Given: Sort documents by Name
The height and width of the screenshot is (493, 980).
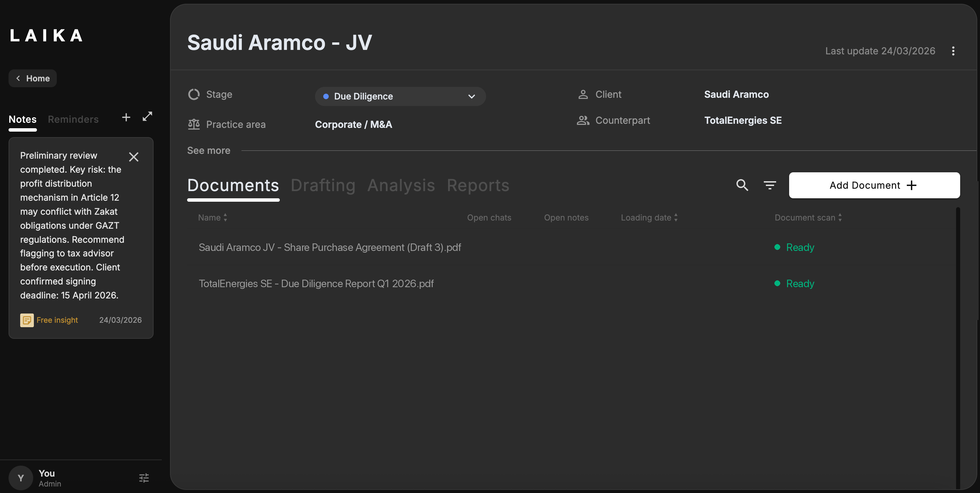Looking at the screenshot, I should coord(212,217).
